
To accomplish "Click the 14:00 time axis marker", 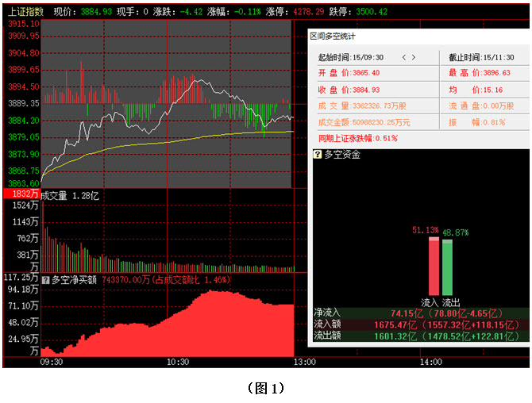I will (430, 362).
